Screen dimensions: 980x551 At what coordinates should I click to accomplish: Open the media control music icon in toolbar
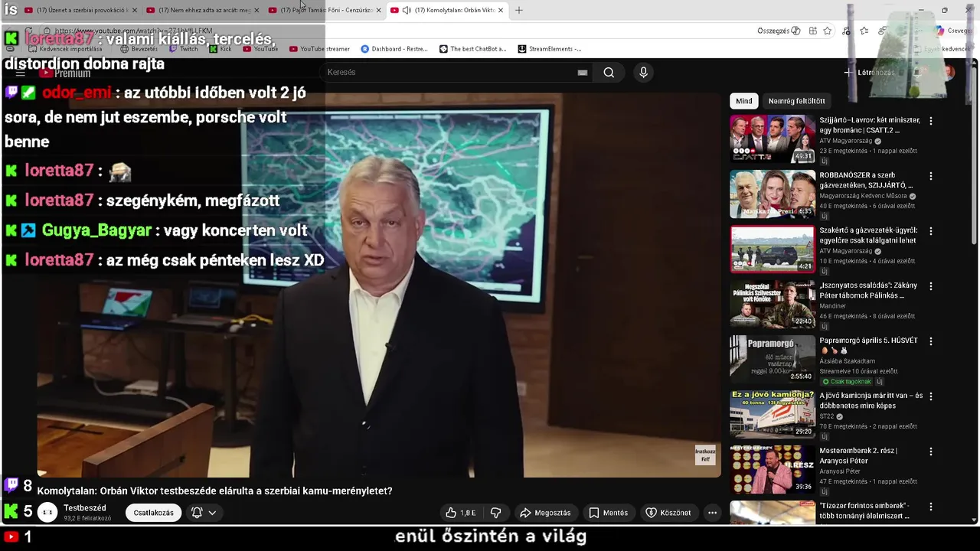click(846, 31)
